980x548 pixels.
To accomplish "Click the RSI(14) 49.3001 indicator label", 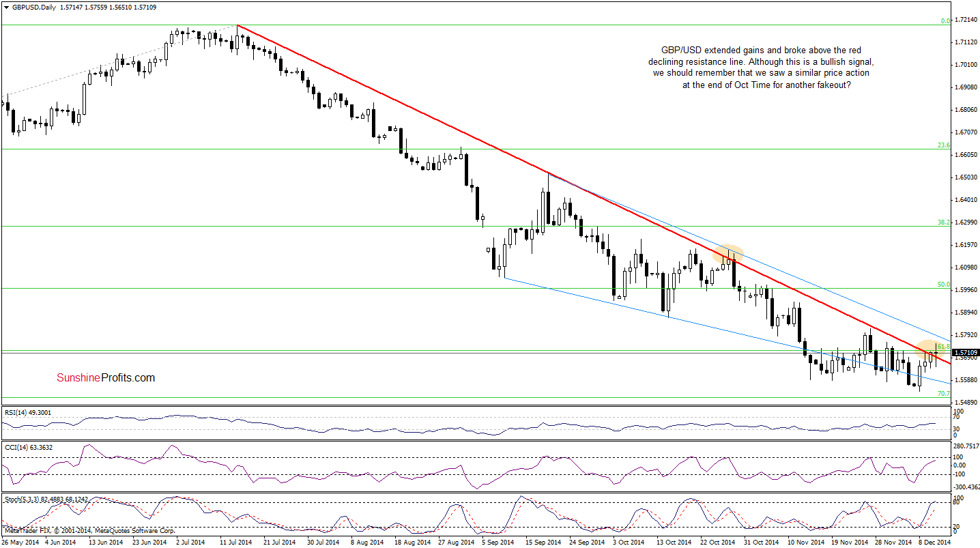I will [28, 412].
